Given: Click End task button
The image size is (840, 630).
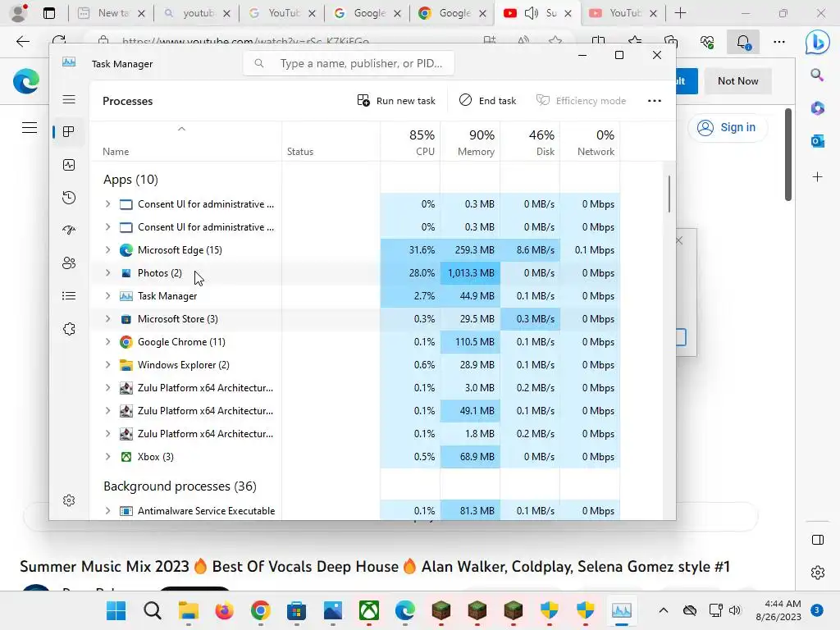Looking at the screenshot, I should [487, 101].
